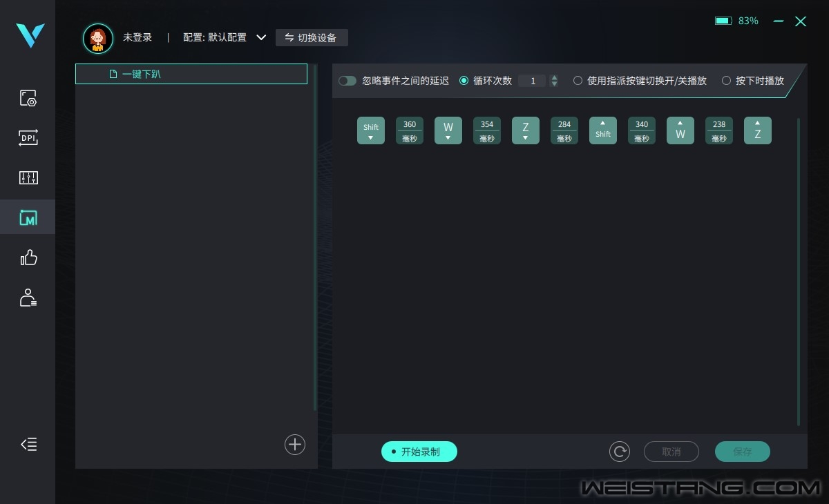
Task: Open the DPI settings page
Action: click(x=28, y=138)
